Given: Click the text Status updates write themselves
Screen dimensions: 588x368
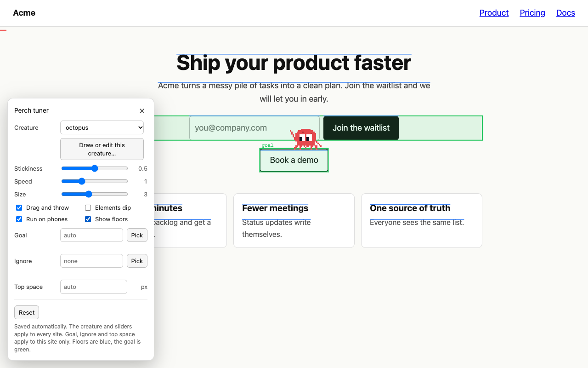Looking at the screenshot, I should point(277,228).
